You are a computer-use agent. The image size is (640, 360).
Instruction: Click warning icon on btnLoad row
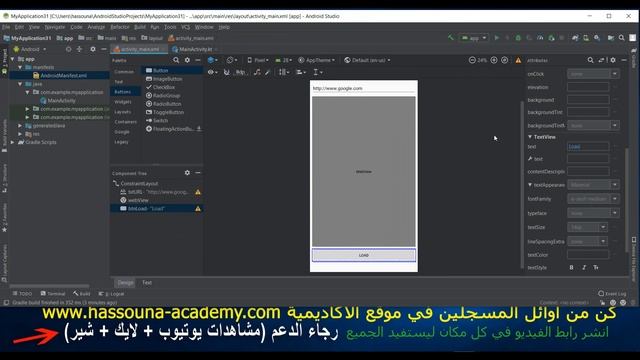point(198,209)
